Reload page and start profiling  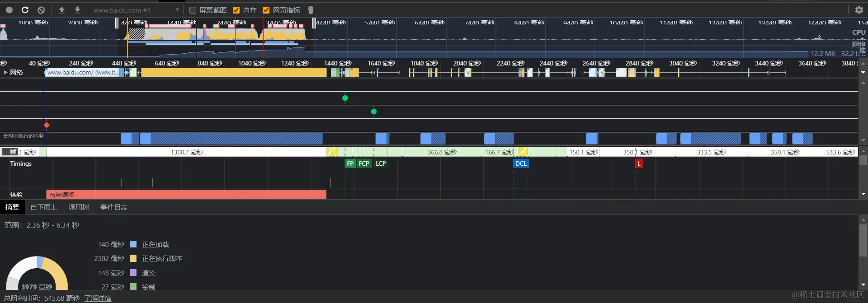25,10
